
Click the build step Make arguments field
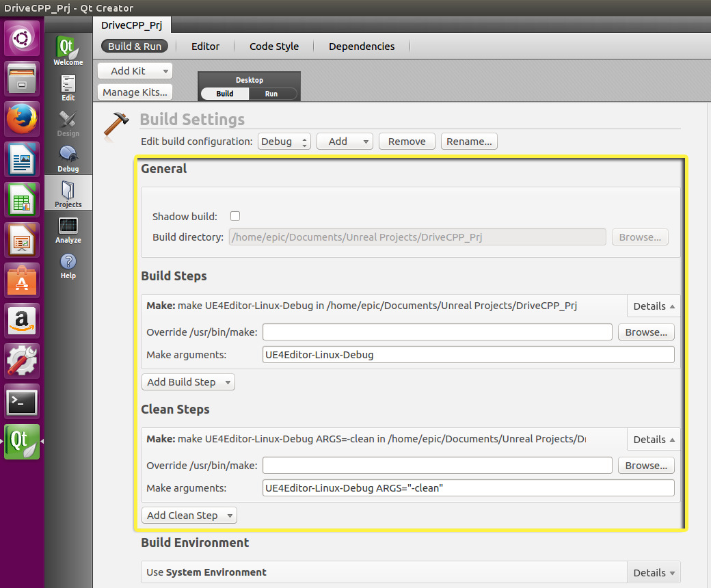tap(468, 355)
